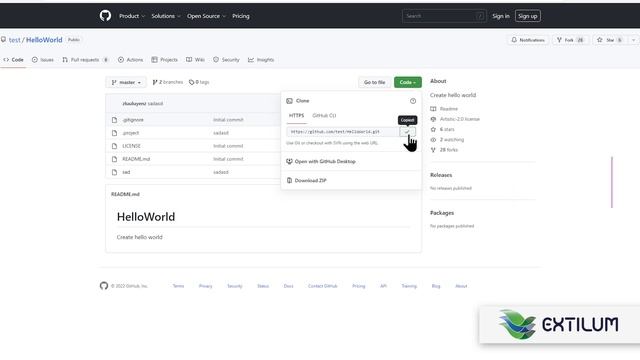Open the footer Terms link
Viewport: 640px width, 360px height.
click(x=178, y=286)
